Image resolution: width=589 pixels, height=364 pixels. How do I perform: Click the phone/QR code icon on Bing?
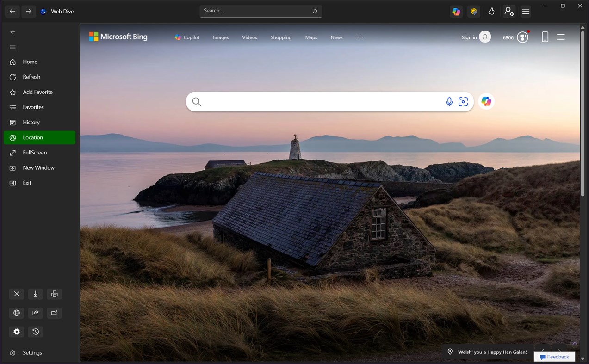(545, 37)
